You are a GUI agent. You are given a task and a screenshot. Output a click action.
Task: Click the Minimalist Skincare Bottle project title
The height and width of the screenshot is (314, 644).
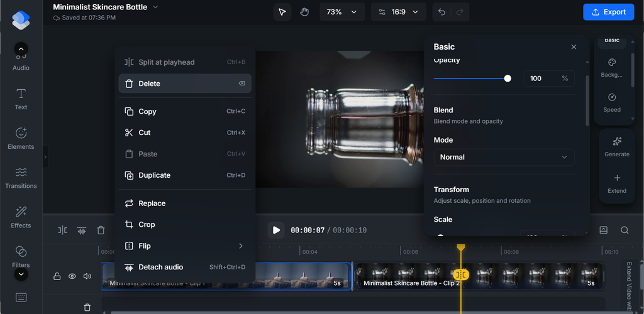click(100, 7)
